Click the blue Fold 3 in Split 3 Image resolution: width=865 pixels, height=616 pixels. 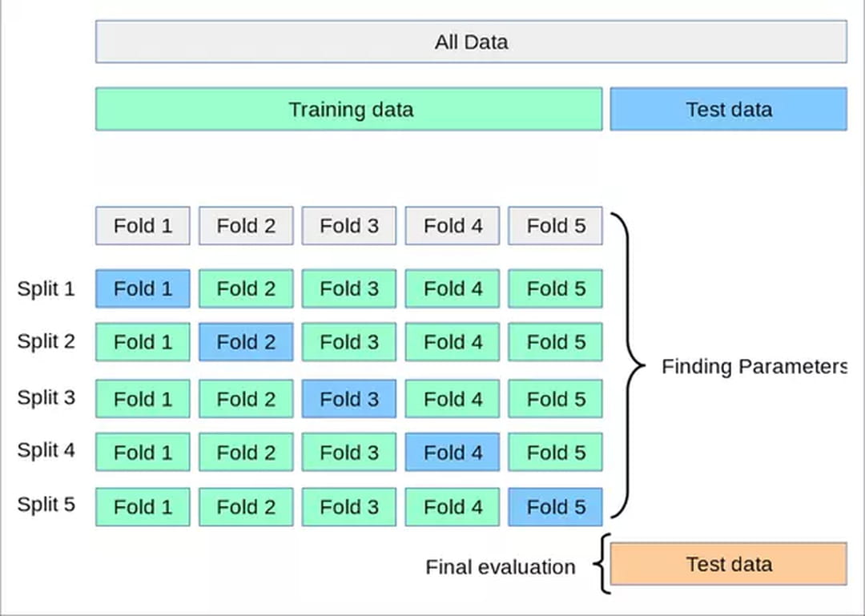[349, 399]
